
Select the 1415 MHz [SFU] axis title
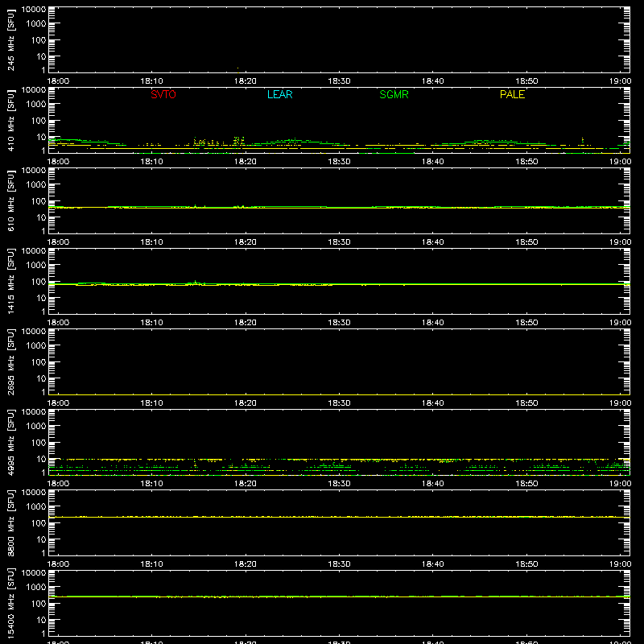tap(10, 281)
